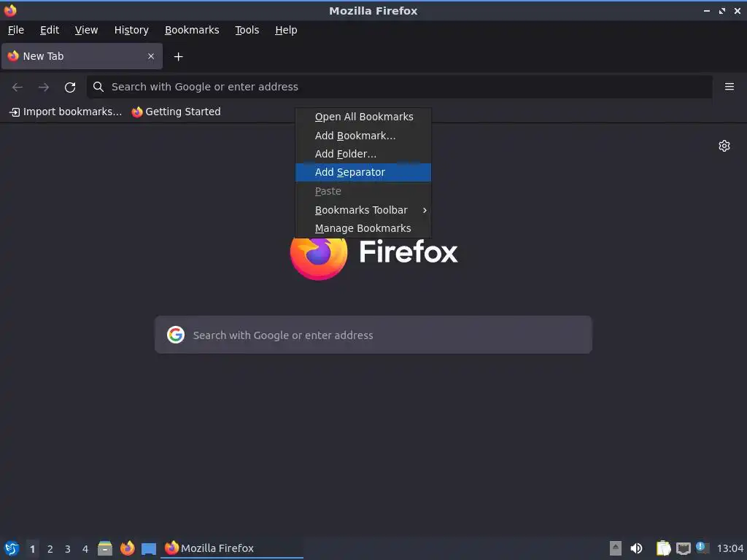Close the New Tab tab
Screen dimensions: 747x560
click(x=151, y=56)
